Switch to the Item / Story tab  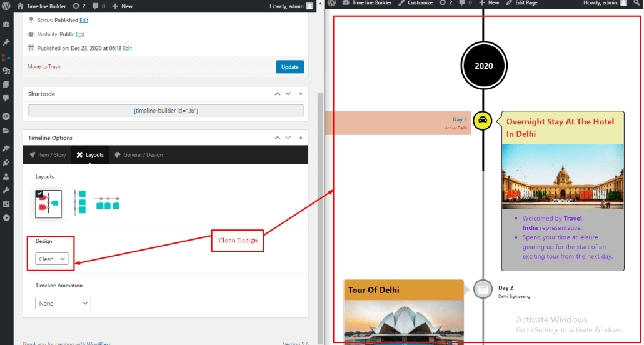[48, 155]
